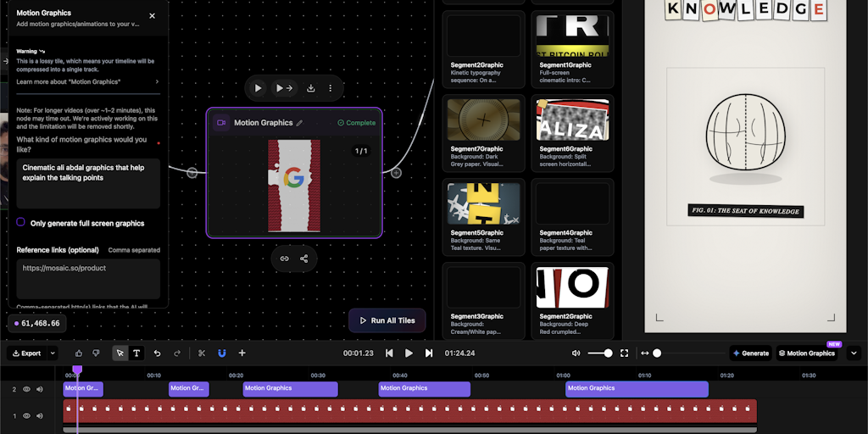Select the Segment7Graphic item
868x434 pixels.
click(484, 129)
